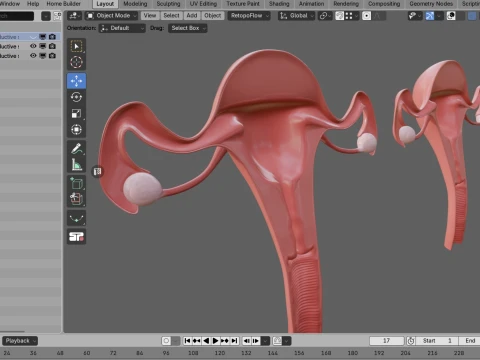Open the viewport Select menu
Viewport: 480px width, 360px height.
point(171,16)
